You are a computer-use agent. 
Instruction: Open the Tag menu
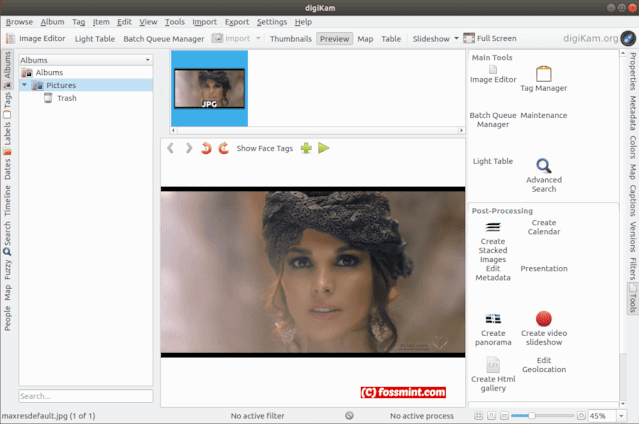click(x=78, y=22)
